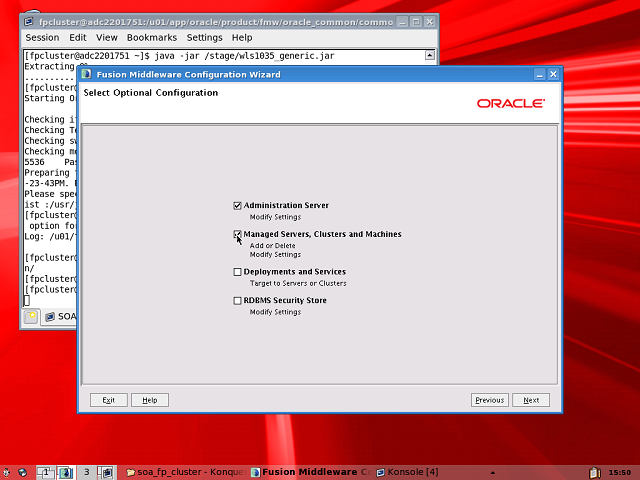Switch to virtual desktop 1 in pager
This screenshot has height=480, width=640.
[46, 472]
